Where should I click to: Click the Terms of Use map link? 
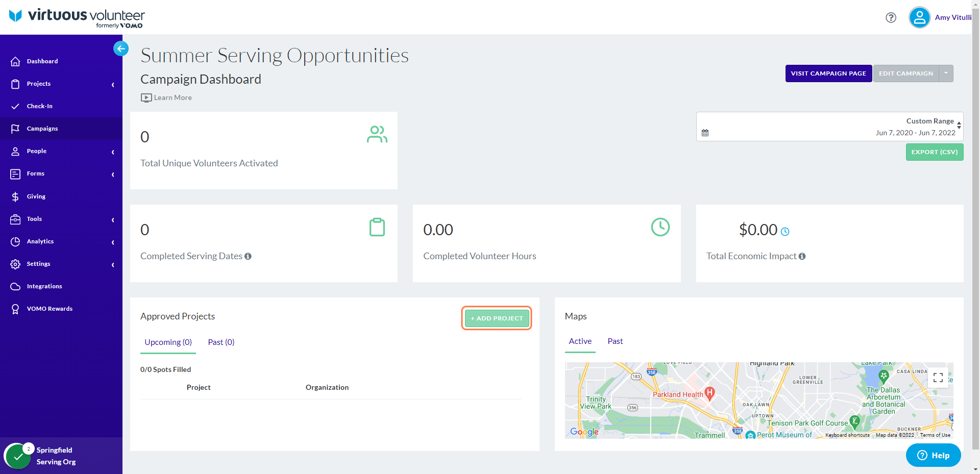(935, 435)
